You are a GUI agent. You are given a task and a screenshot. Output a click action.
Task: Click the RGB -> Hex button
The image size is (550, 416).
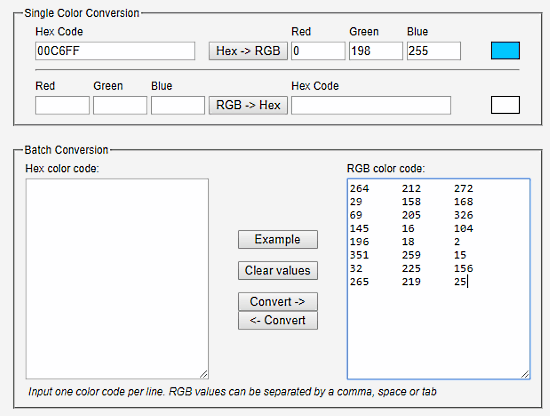pos(248,105)
